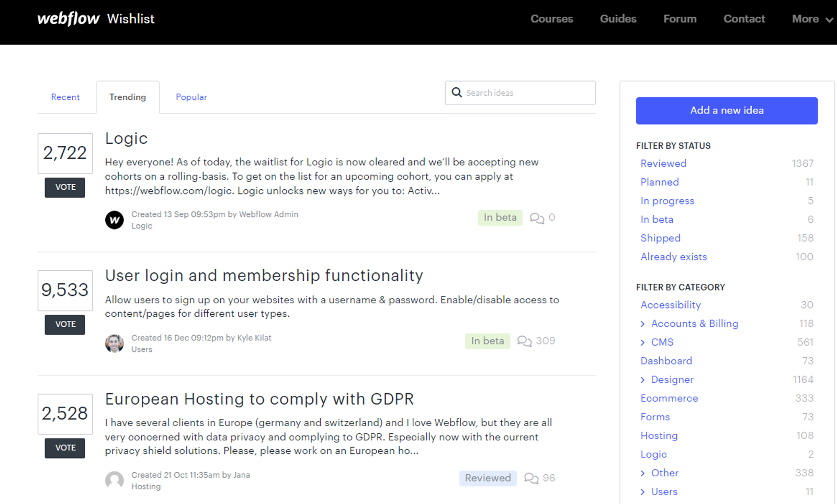Expand the Designer category chevron
The height and width of the screenshot is (504, 837).
[x=643, y=380]
